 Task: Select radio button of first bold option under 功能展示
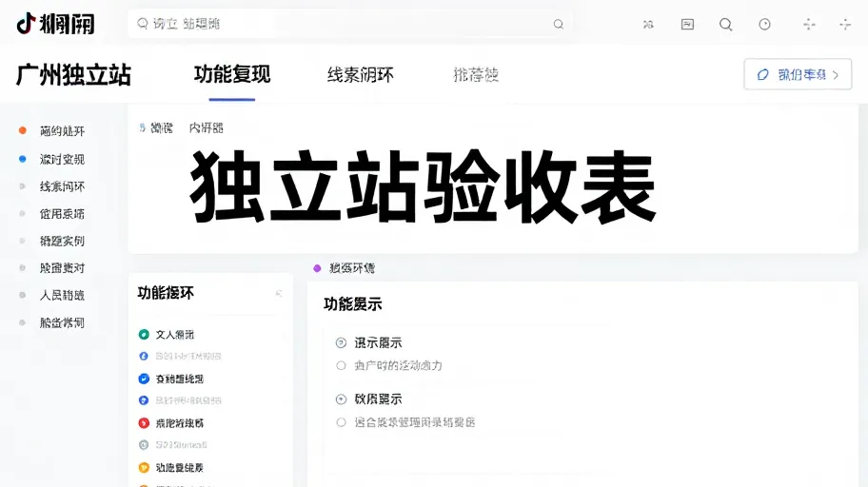tap(341, 343)
